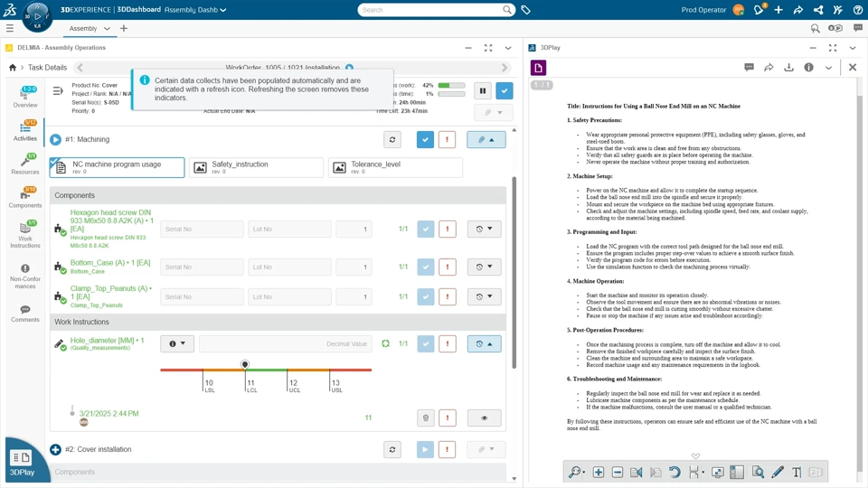Open history dropdown for Hexagon head screw
The width and height of the screenshot is (868, 488).
click(485, 229)
